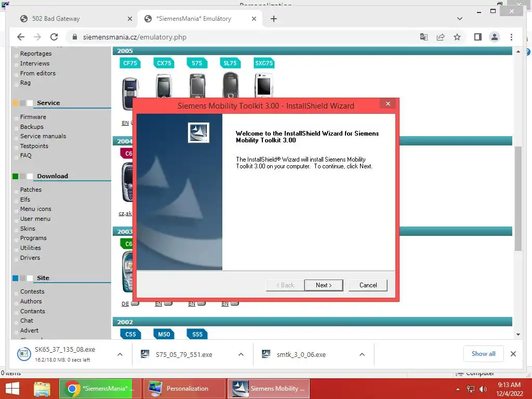Screen dimensions: 532x399
Task: Open downloaded S75_05_79_551.exe file
Action: [184, 354]
